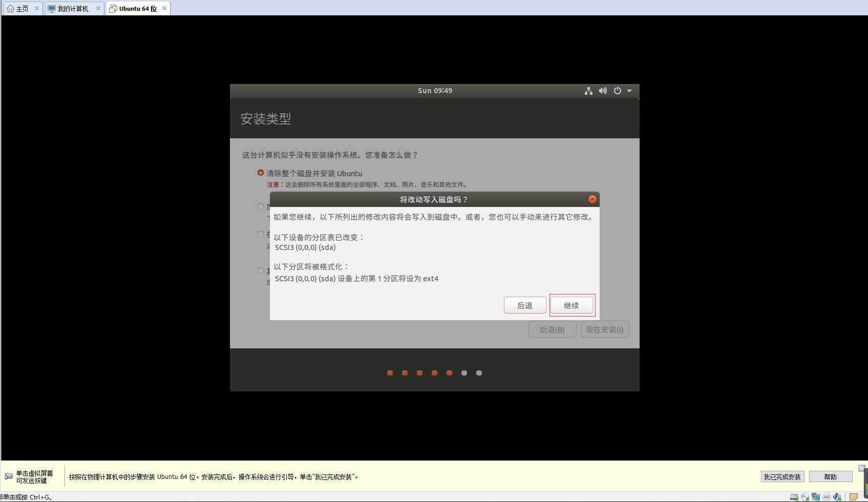Click the yellow message log note icon
This screenshot has width=868, height=502.
[x=854, y=497]
